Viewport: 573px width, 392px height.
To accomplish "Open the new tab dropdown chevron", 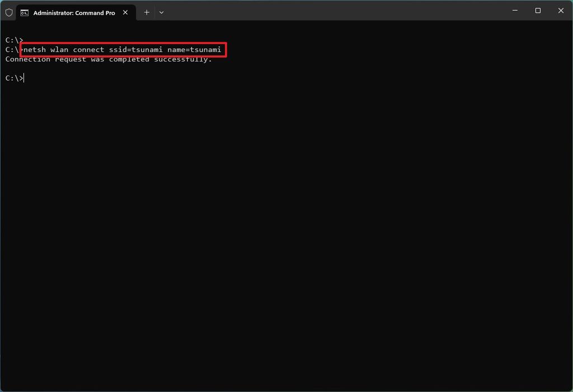I will tap(161, 12).
